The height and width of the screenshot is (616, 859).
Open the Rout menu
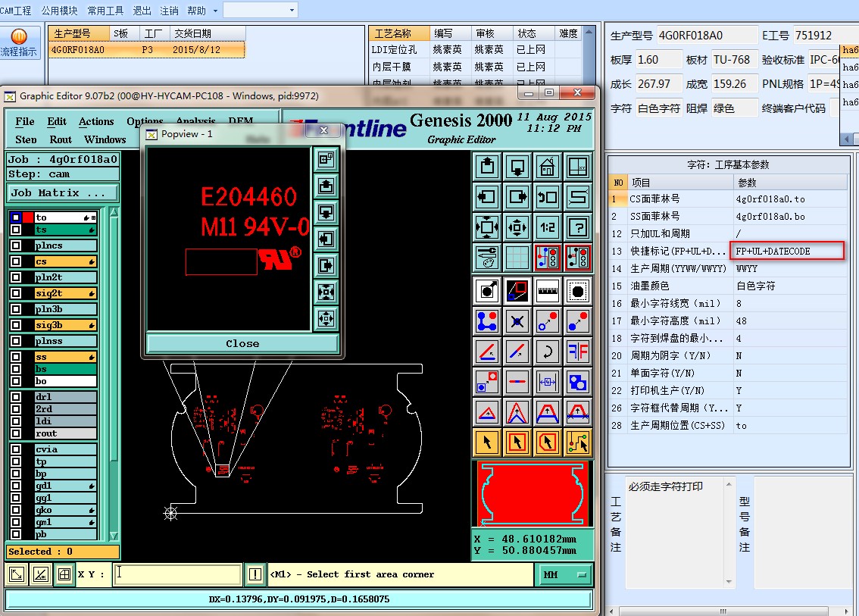pos(61,139)
